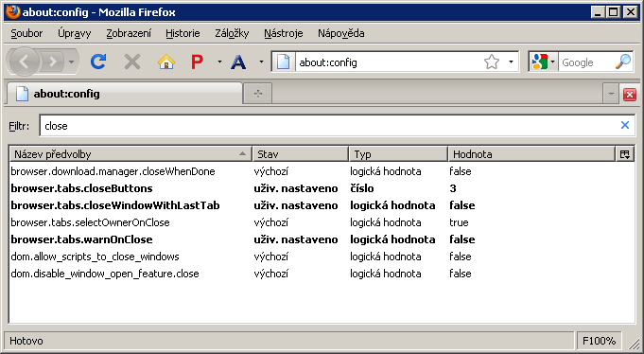This screenshot has height=354, width=644.
Task: Open the dropdown next to the blue A
Action: click(261, 62)
